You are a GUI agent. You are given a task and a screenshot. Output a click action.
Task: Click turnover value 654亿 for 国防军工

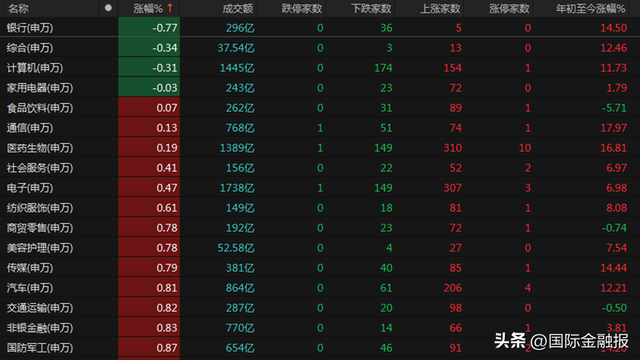click(240, 348)
